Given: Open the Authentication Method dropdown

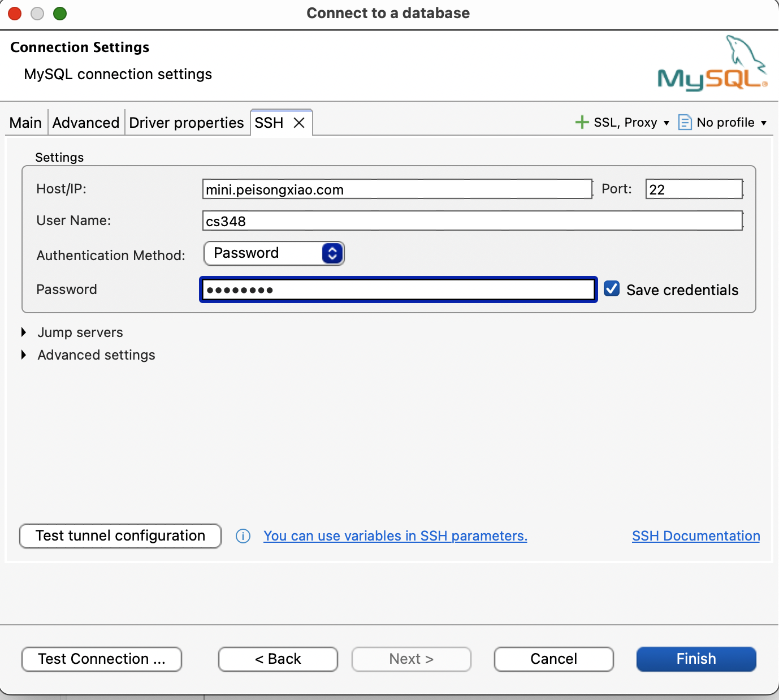Looking at the screenshot, I should (x=274, y=253).
